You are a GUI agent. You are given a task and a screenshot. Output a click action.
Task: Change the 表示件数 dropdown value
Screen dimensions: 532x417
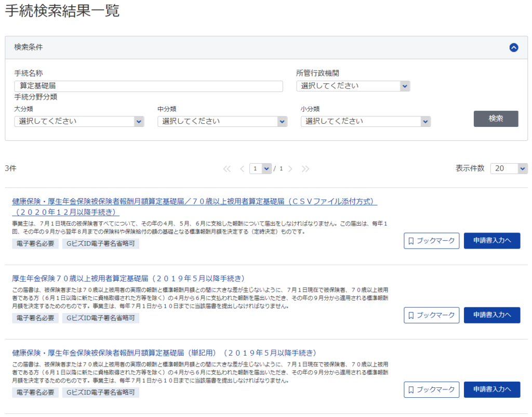(509, 168)
